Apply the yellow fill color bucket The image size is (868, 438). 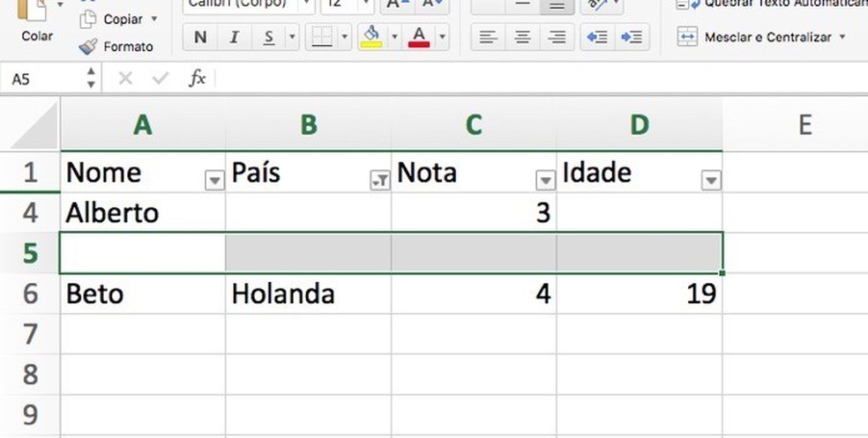[371, 37]
